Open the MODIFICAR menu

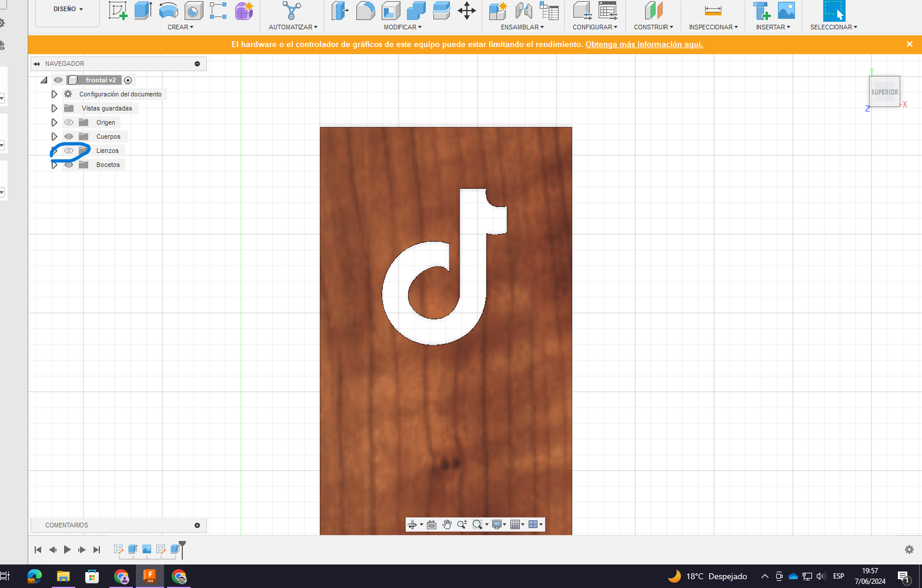403,27
